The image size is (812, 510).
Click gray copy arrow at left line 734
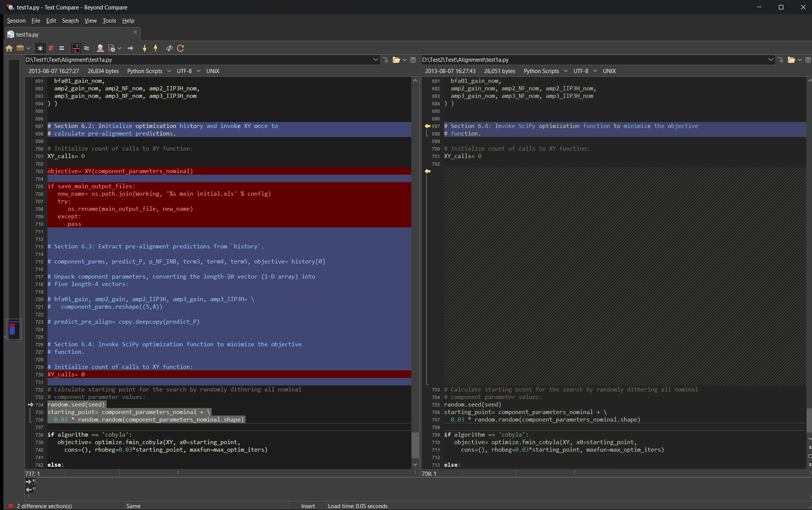31,405
